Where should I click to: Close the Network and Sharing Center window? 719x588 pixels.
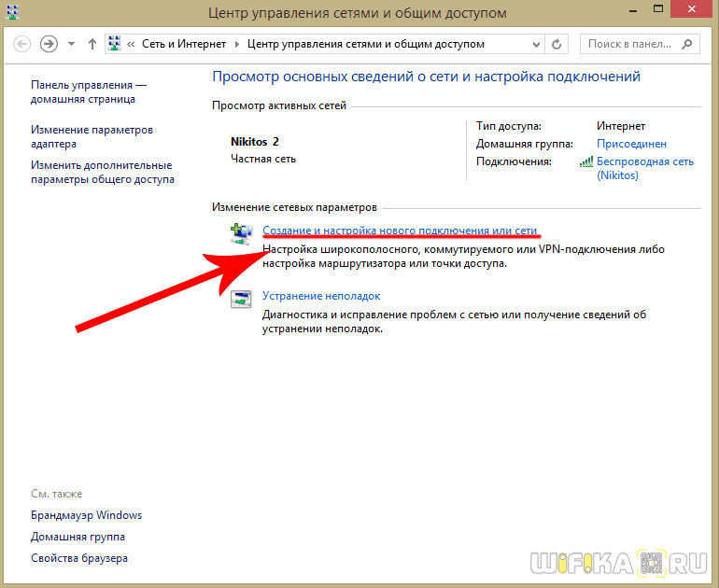[693, 9]
